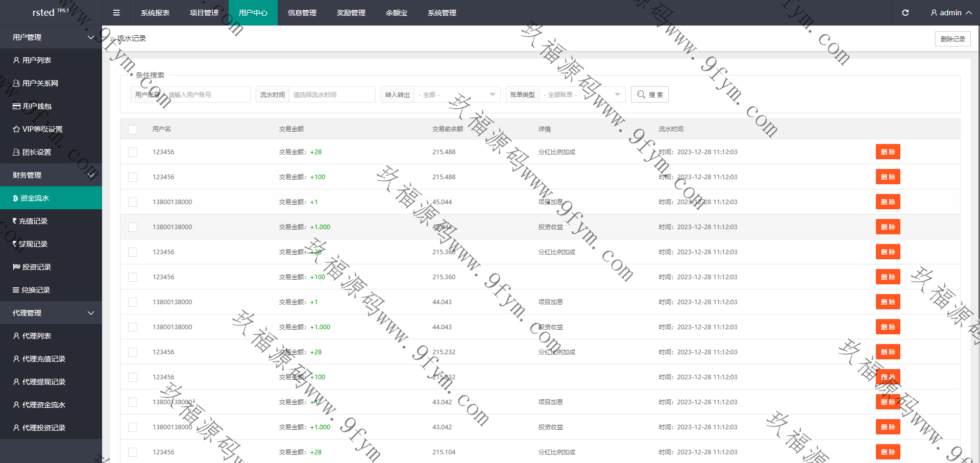The image size is (980, 463).
Task: Toggle the select-all checkbox in table header
Action: click(x=133, y=129)
